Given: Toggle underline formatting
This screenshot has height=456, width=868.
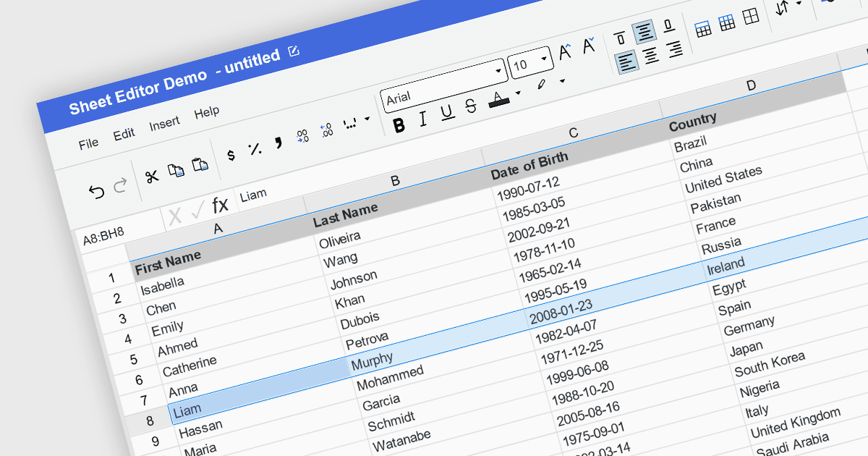Looking at the screenshot, I should [446, 112].
